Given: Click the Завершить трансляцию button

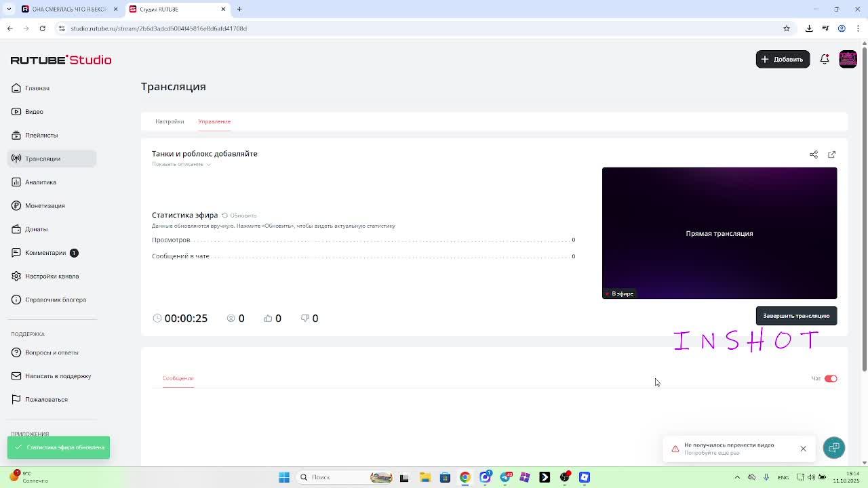Looking at the screenshot, I should (796, 316).
